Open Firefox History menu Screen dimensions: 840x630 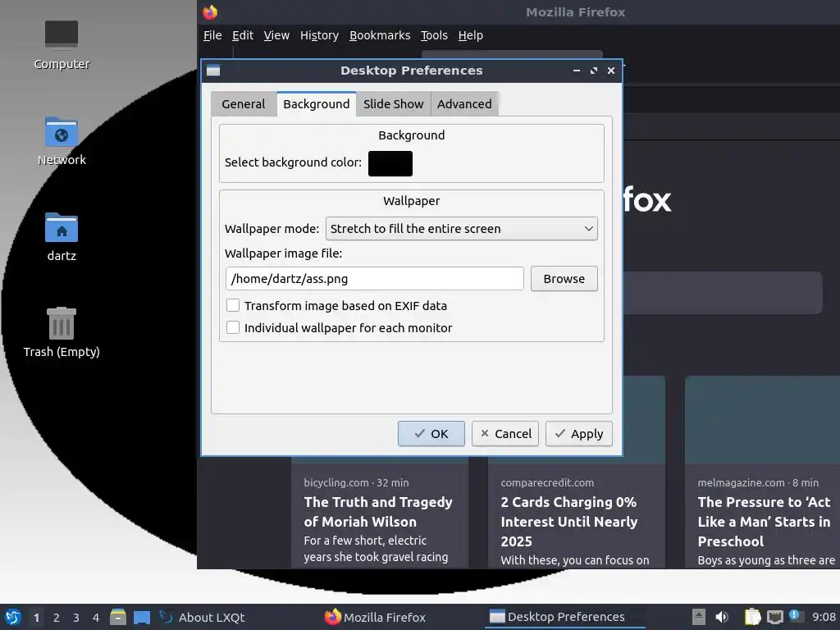[x=319, y=35]
